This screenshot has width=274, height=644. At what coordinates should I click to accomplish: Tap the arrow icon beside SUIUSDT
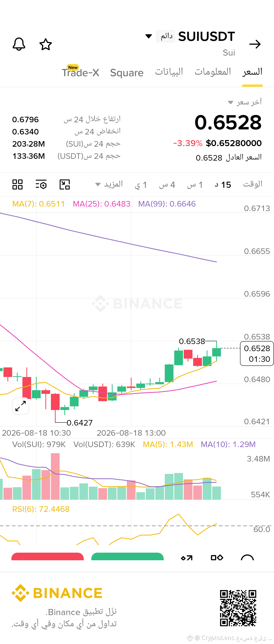(255, 44)
